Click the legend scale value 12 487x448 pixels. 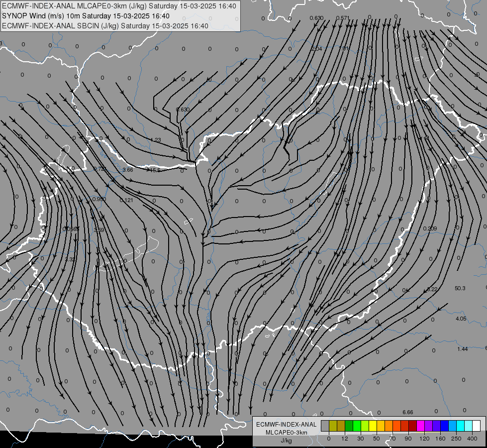pyautogui.click(x=345, y=439)
